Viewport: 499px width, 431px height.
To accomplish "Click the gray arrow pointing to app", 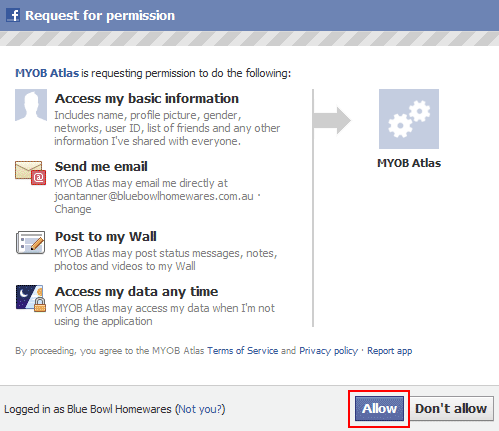I will tap(332, 120).
